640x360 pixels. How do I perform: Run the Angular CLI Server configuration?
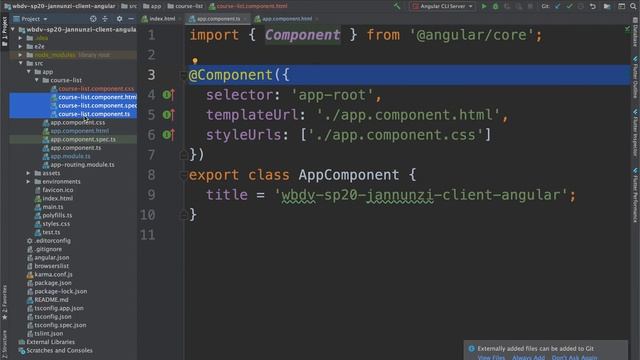click(484, 6)
